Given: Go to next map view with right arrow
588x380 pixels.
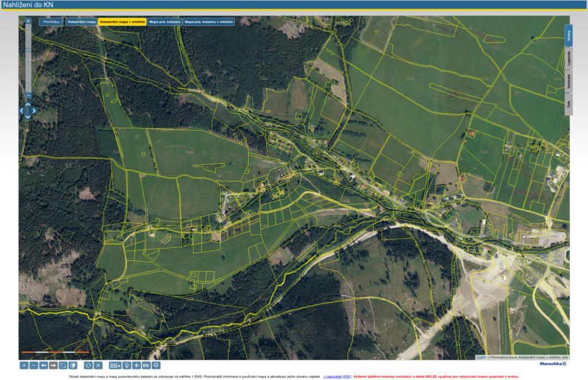Looking at the screenshot, I should click(x=53, y=365).
